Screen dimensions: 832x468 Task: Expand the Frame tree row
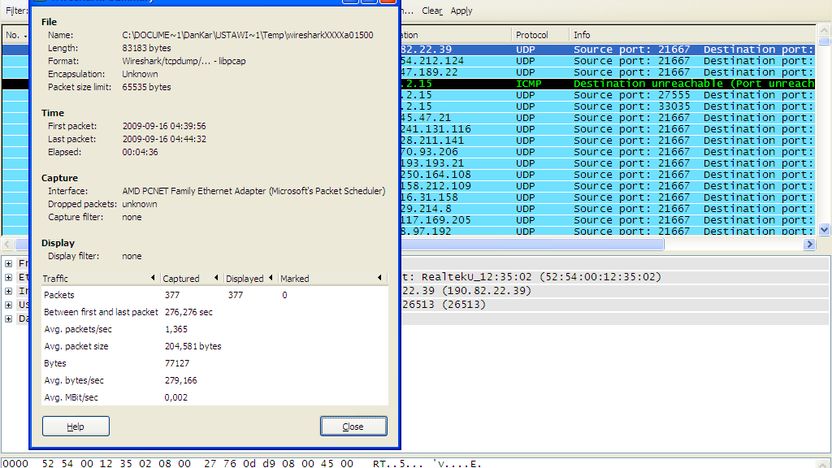tap(8, 263)
